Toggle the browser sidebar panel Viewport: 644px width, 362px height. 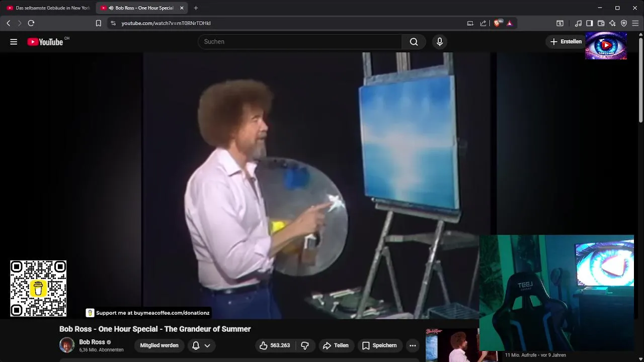pyautogui.click(x=590, y=23)
